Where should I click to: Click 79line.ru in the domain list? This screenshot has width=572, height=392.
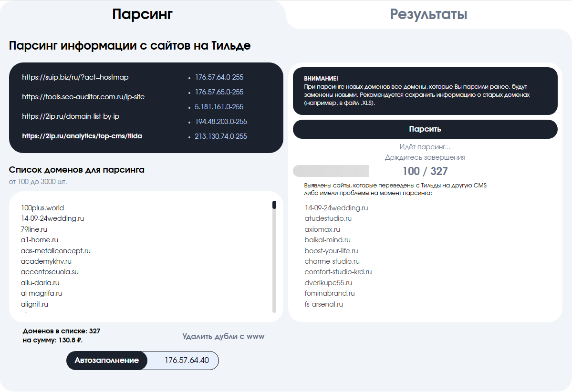coord(34,229)
